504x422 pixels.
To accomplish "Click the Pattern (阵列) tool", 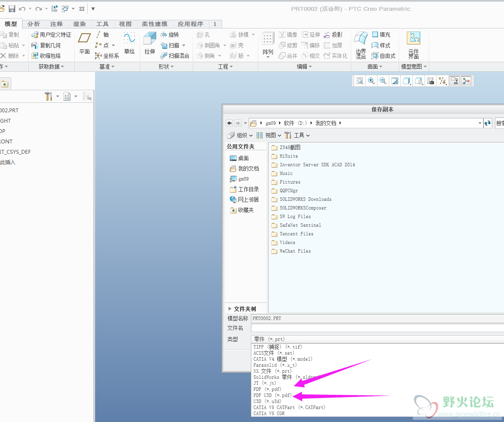I will (268, 44).
